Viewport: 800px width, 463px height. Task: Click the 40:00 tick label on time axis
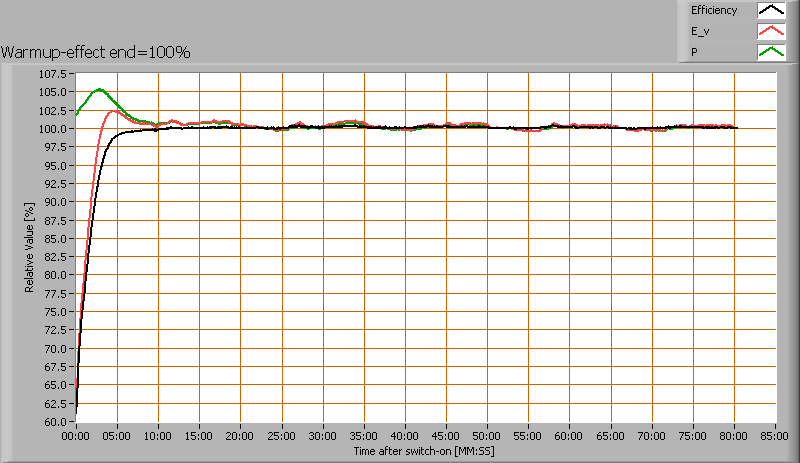405,437
